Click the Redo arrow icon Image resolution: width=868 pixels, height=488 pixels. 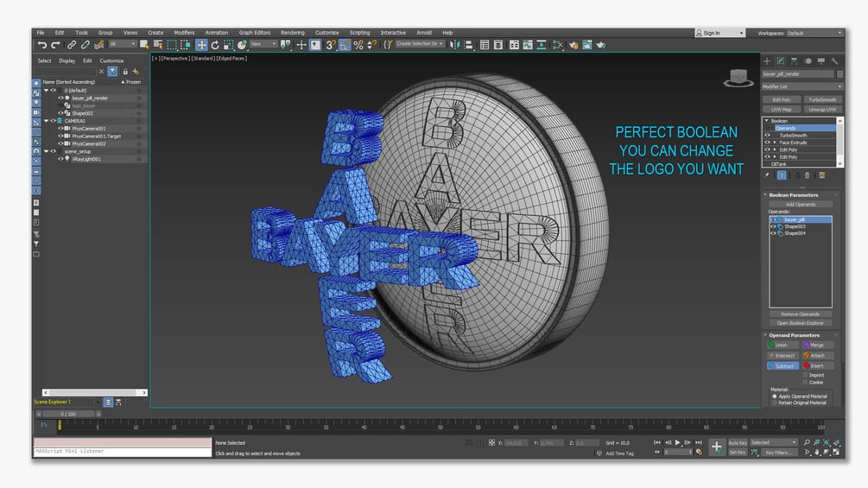(x=55, y=45)
